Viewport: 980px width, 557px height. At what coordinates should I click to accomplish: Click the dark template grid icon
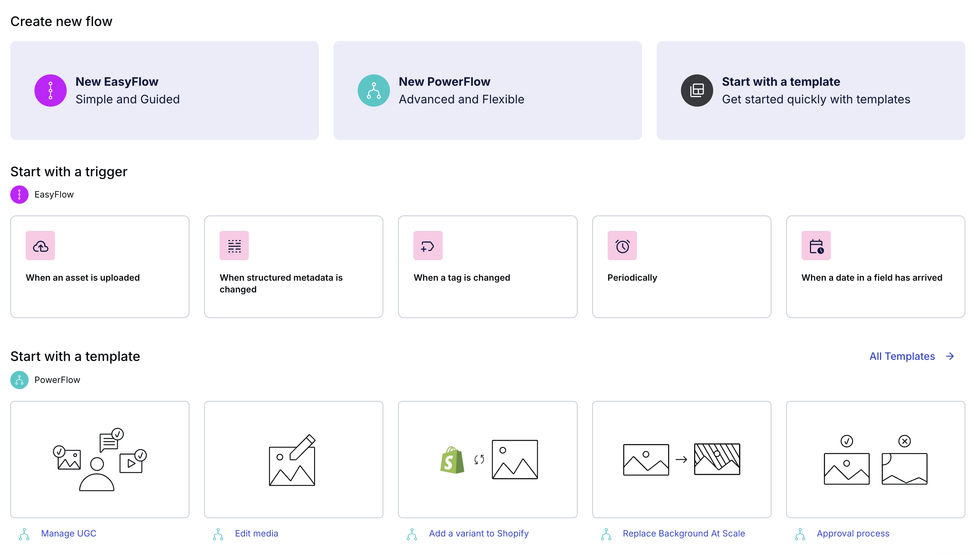pyautogui.click(x=697, y=90)
